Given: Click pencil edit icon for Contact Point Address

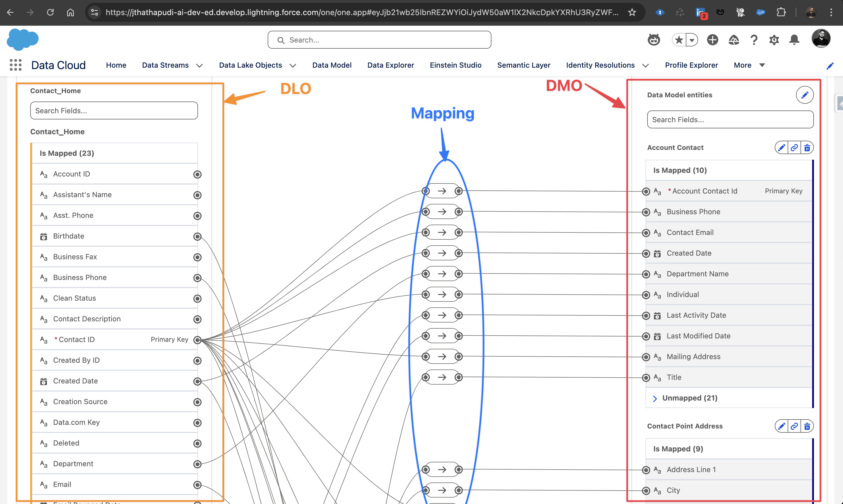Looking at the screenshot, I should pos(781,426).
